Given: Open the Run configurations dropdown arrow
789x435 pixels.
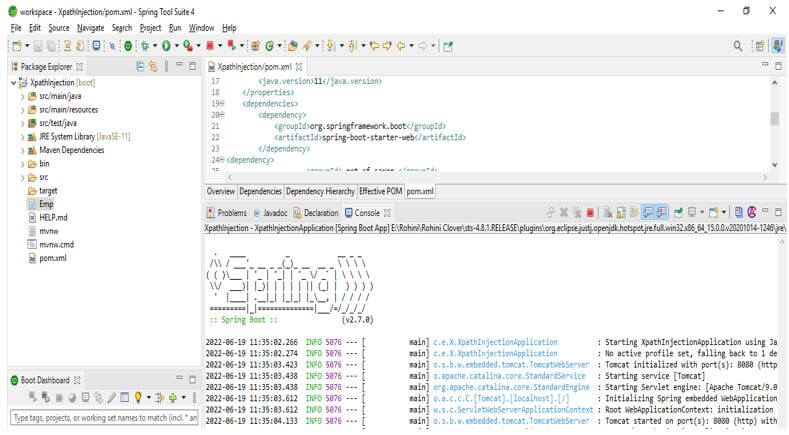Looking at the screenshot, I should point(176,46).
